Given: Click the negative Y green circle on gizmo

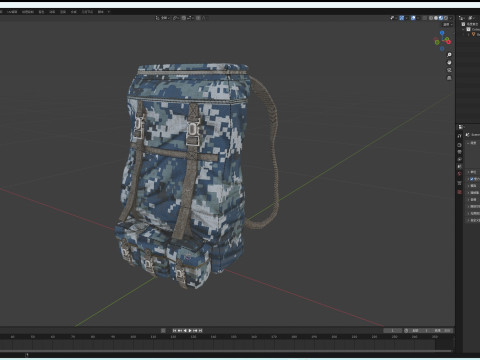Looking at the screenshot, I should coord(437,42).
